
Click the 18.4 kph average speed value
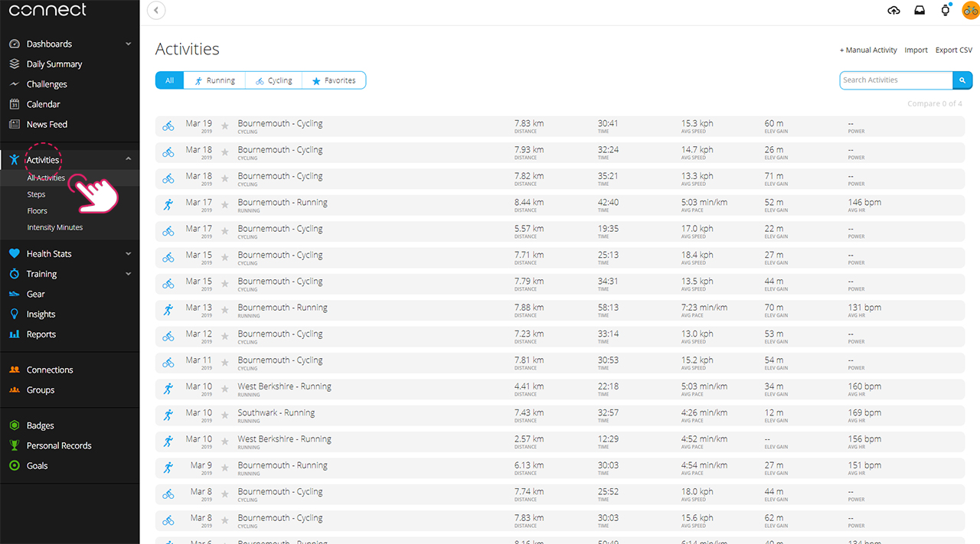697,255
